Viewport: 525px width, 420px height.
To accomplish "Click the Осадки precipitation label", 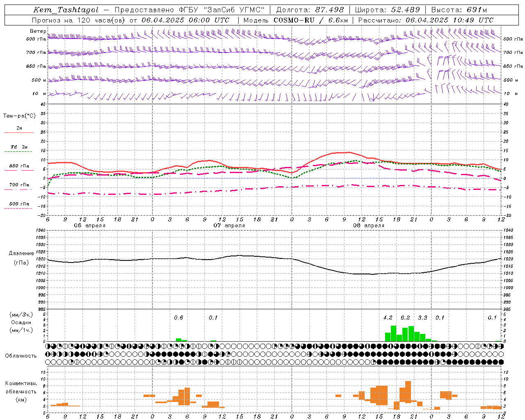I will (21, 322).
